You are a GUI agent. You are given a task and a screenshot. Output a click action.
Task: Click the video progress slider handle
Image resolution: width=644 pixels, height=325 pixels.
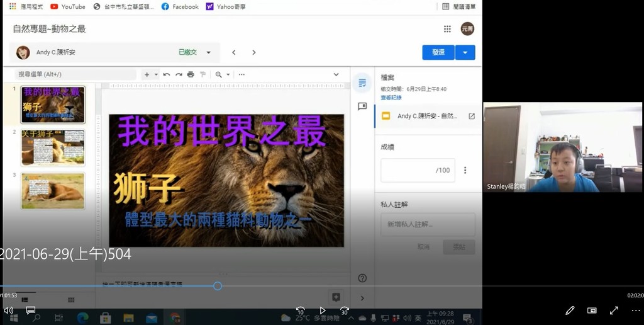(218, 286)
